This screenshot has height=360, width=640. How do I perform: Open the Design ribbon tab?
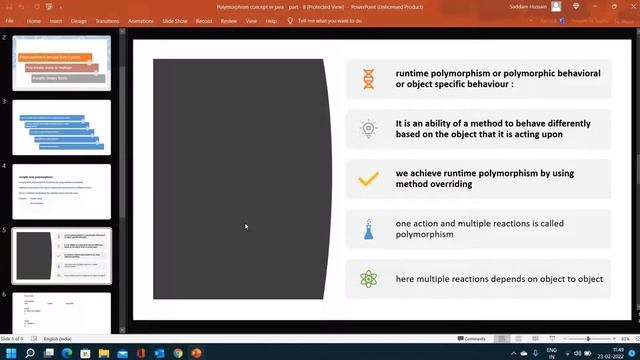click(x=78, y=21)
